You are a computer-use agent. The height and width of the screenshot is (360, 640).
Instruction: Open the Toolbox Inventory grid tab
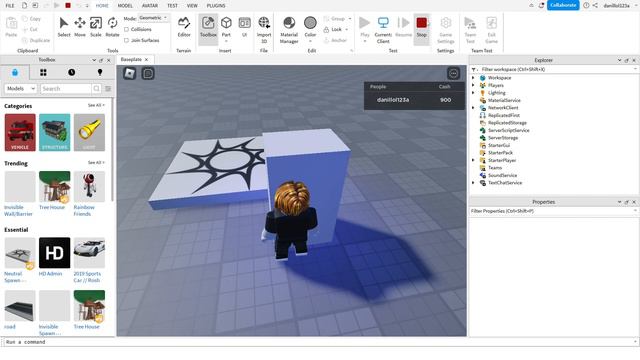coord(43,72)
